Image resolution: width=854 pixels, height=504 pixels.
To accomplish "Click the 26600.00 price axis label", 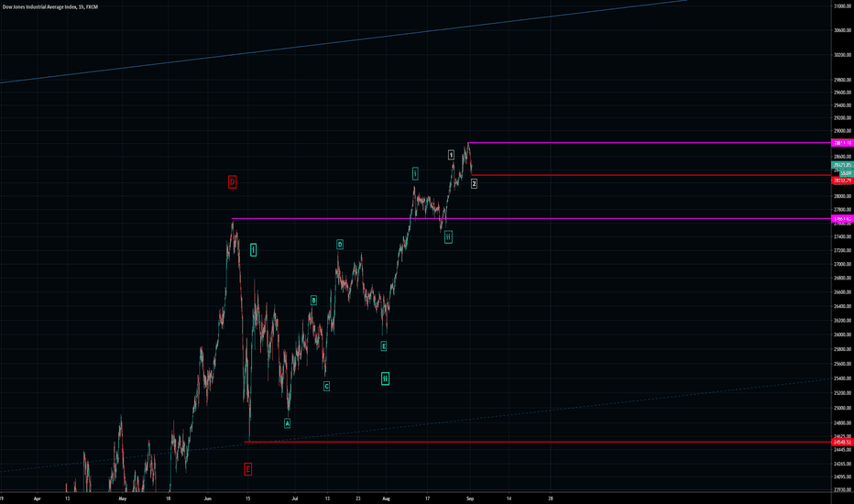I will (x=843, y=292).
